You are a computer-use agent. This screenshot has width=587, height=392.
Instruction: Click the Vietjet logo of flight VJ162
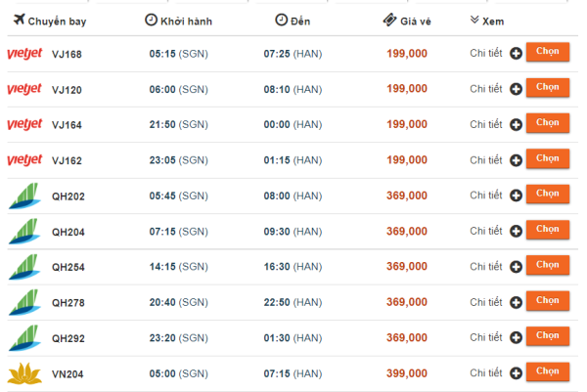pos(24,160)
